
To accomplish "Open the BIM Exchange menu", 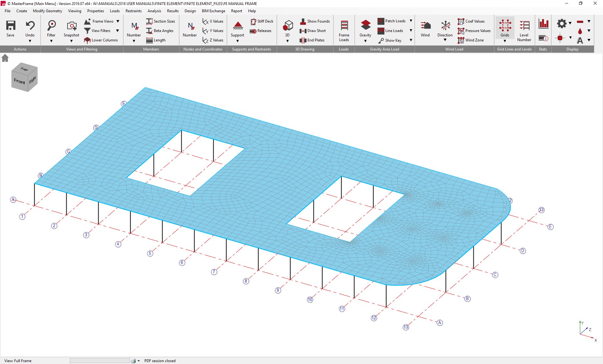I will [x=213, y=11].
